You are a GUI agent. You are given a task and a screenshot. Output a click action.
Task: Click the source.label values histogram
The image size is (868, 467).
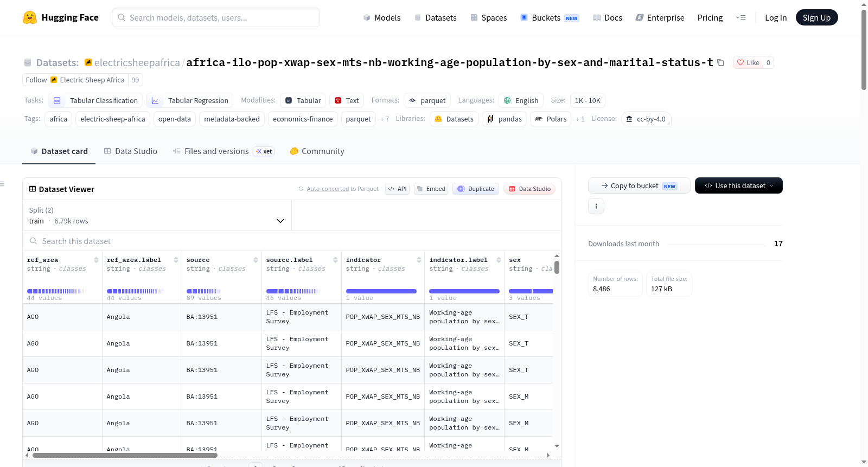click(293, 291)
